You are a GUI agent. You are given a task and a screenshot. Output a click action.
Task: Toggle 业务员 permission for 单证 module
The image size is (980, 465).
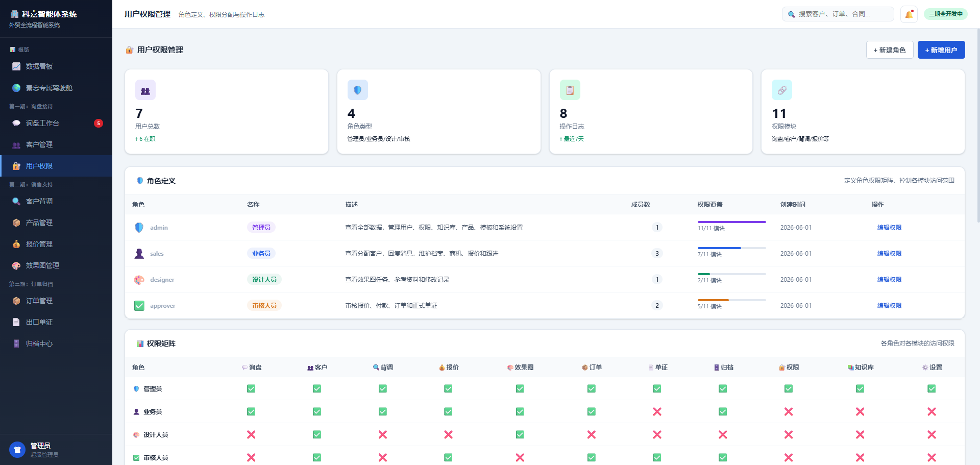[657, 411]
